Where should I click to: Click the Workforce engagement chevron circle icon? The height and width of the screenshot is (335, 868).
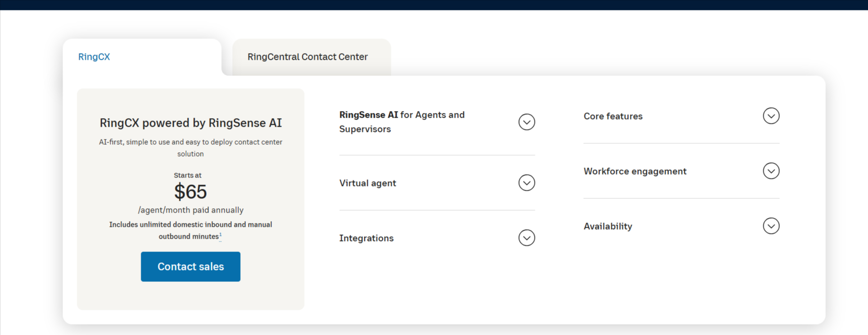tap(771, 171)
